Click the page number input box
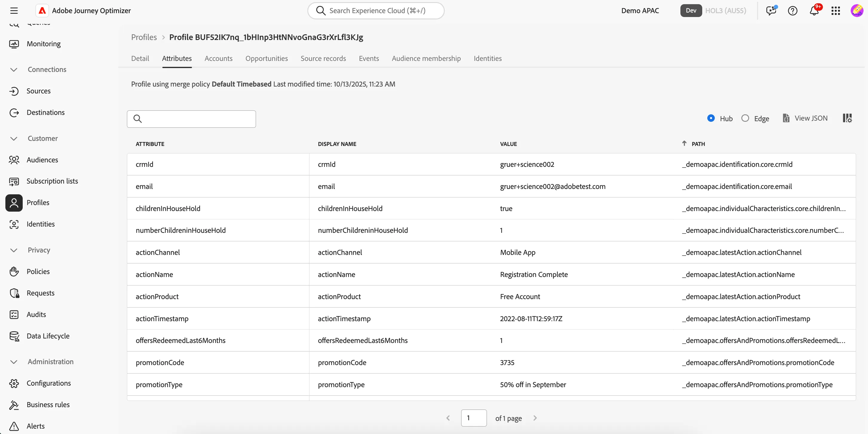 pos(474,418)
